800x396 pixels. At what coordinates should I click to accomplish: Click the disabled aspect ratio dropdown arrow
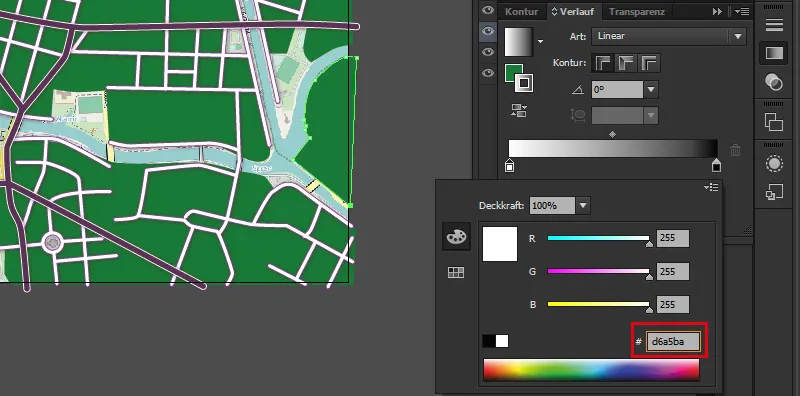651,115
